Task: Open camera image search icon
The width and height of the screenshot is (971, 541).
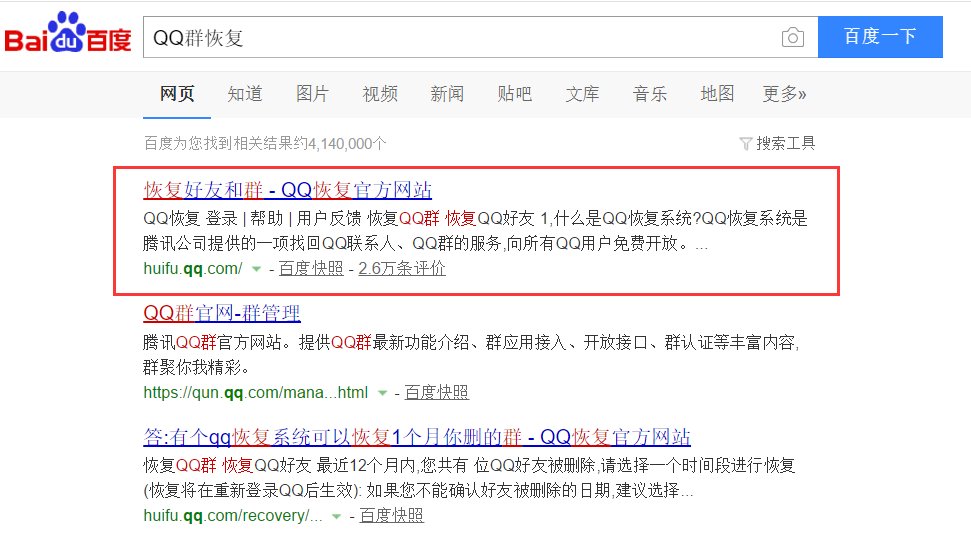Action: click(793, 38)
